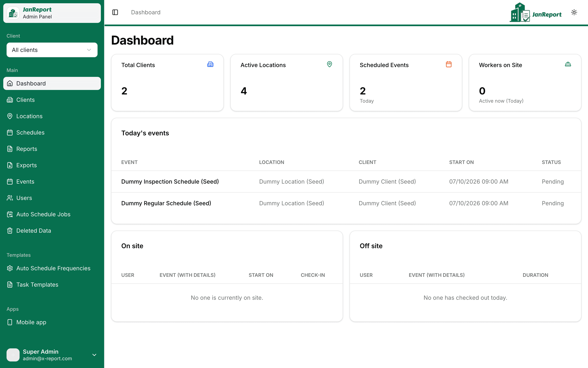Viewport: 588px width, 368px height.
Task: Navigate to Locations
Action: point(52,116)
